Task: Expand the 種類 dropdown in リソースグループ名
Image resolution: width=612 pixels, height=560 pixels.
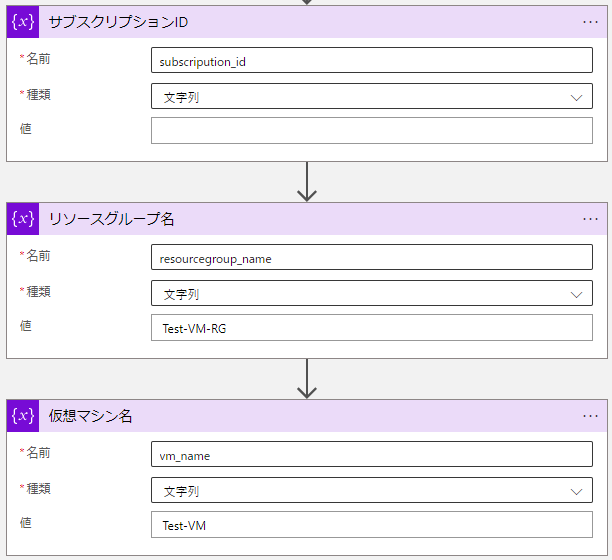Action: [372, 293]
